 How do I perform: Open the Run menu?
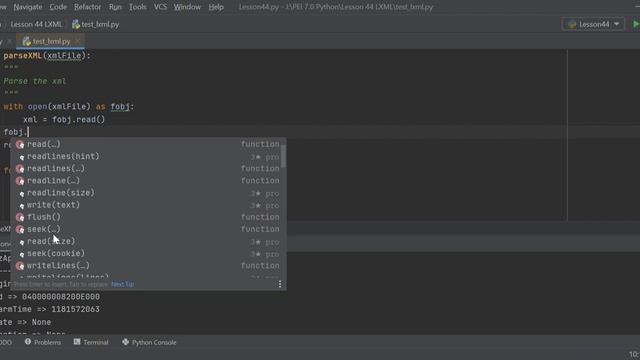tap(115, 7)
